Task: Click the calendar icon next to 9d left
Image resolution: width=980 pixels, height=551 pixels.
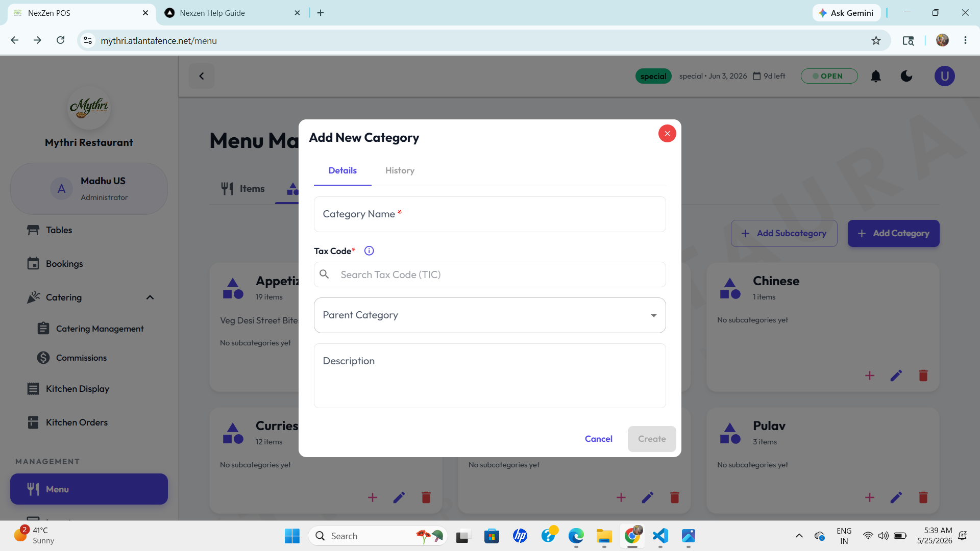Action: point(757,76)
